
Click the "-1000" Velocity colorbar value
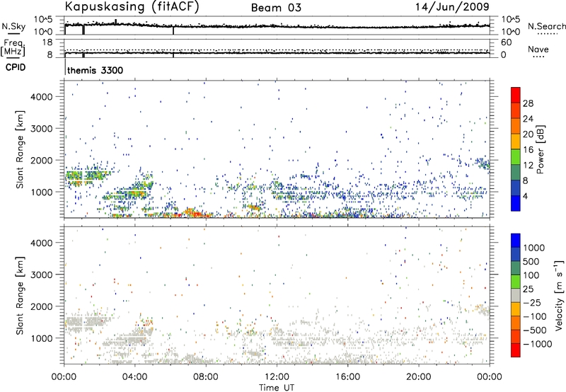[x=538, y=344]
